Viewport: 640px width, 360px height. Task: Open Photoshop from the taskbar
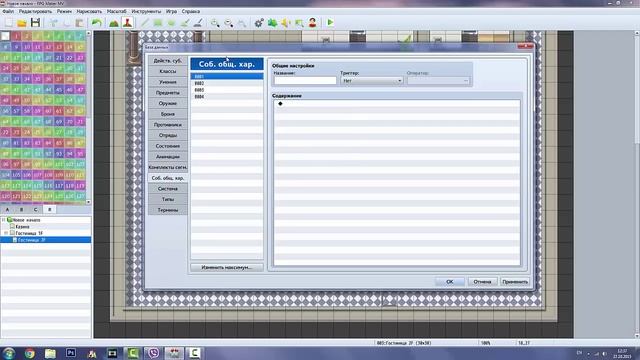point(71,353)
